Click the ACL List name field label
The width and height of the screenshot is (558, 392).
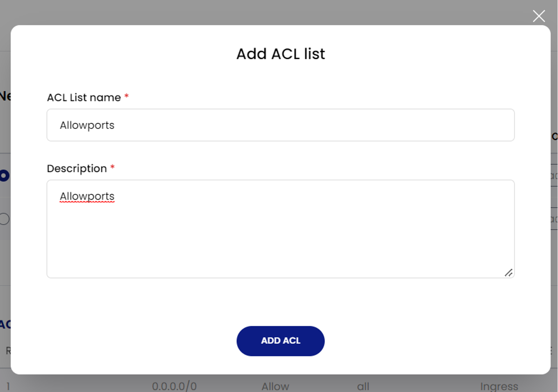tap(83, 97)
